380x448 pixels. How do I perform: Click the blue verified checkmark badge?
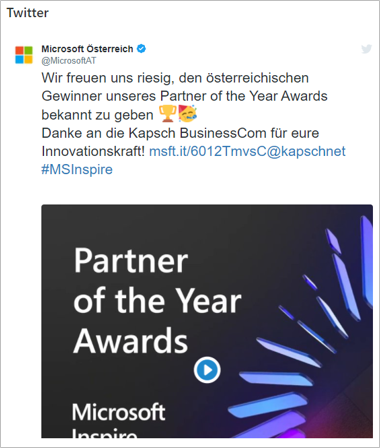click(x=141, y=49)
